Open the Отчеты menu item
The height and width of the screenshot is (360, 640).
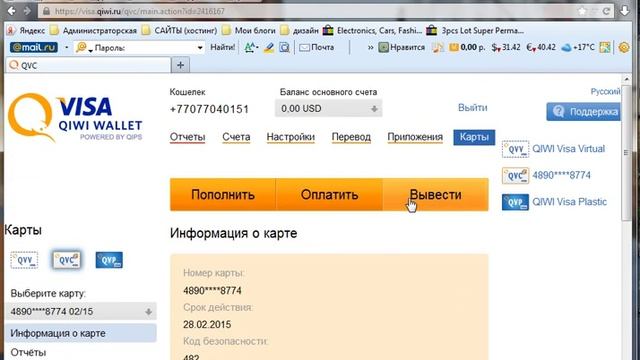(x=187, y=137)
